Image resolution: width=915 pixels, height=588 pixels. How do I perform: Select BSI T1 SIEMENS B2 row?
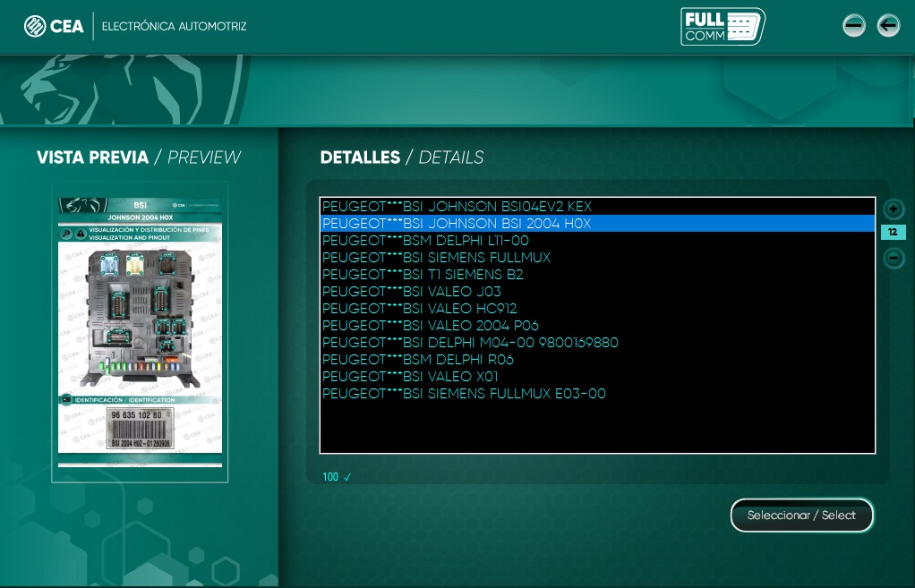tap(423, 275)
